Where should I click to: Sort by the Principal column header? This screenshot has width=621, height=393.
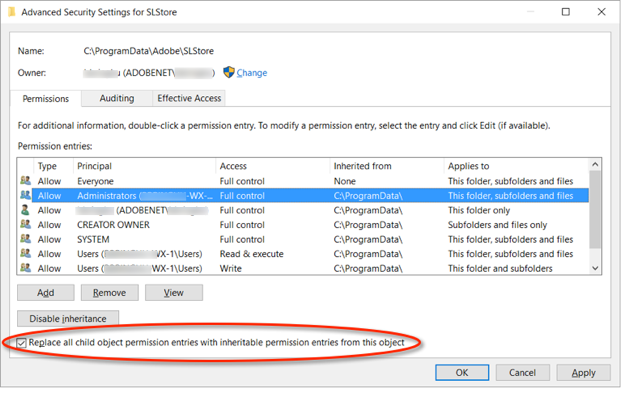click(x=144, y=166)
